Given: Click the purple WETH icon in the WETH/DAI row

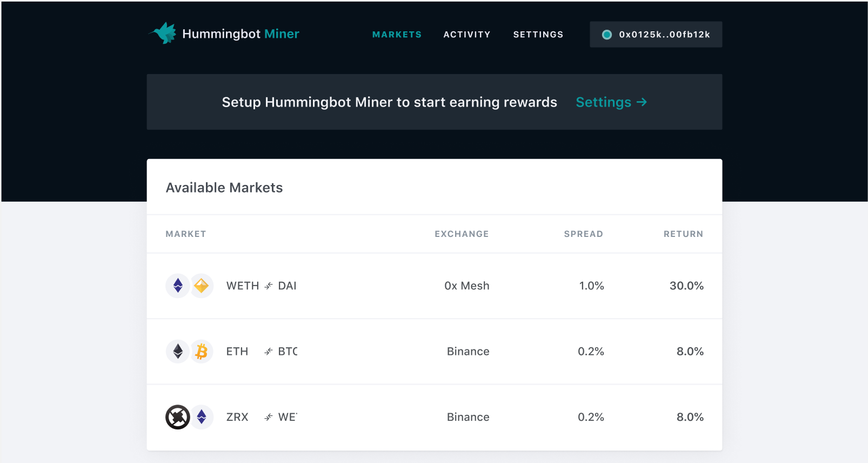Looking at the screenshot, I should pyautogui.click(x=178, y=286).
